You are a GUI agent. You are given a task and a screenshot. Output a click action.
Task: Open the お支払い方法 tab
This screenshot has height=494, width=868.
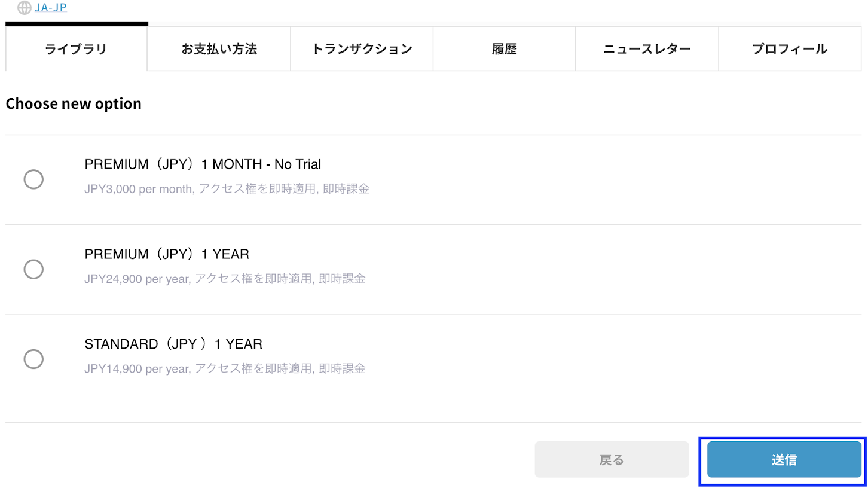[x=219, y=49]
